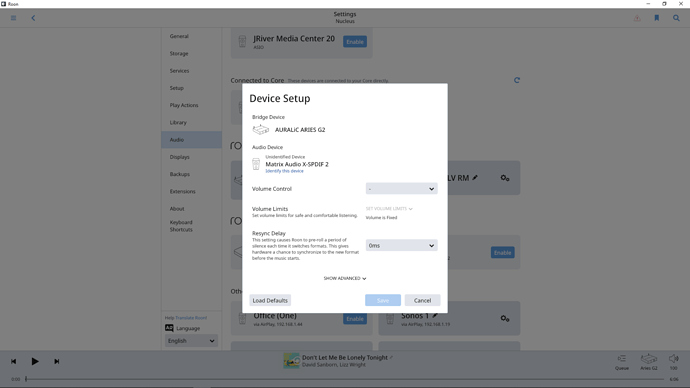The width and height of the screenshot is (690, 388).
Task: Click the playback progress bar
Action: click(x=345, y=379)
